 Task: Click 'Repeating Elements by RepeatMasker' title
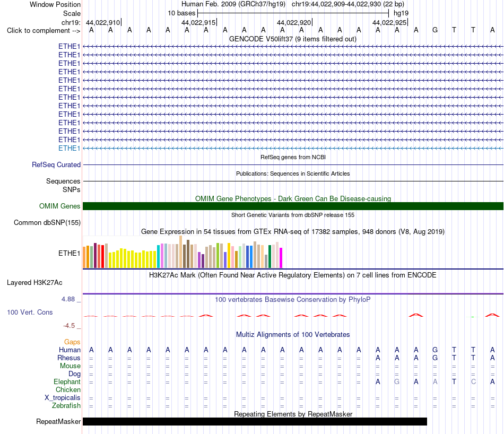(x=293, y=414)
